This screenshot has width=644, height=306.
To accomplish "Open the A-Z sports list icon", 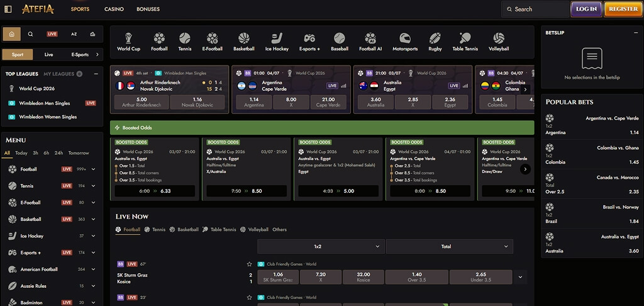I will coord(74,34).
